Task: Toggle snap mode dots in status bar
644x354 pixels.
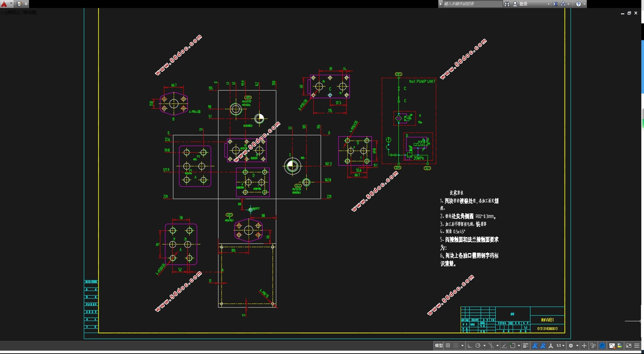Action: (x=456, y=346)
